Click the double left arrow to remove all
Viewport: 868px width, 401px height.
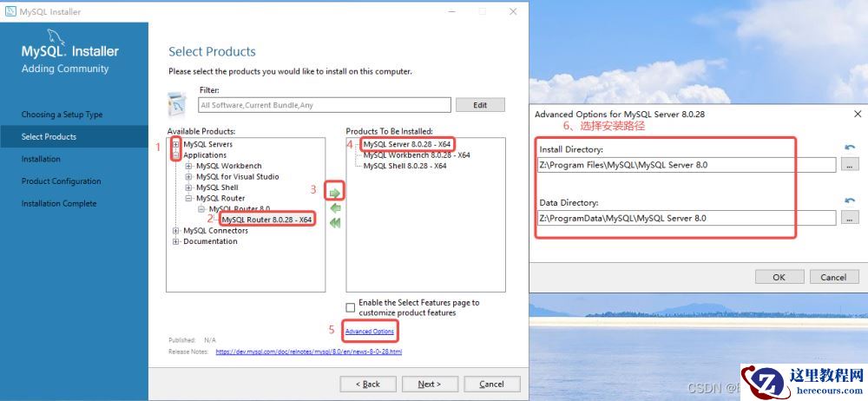coord(335,223)
